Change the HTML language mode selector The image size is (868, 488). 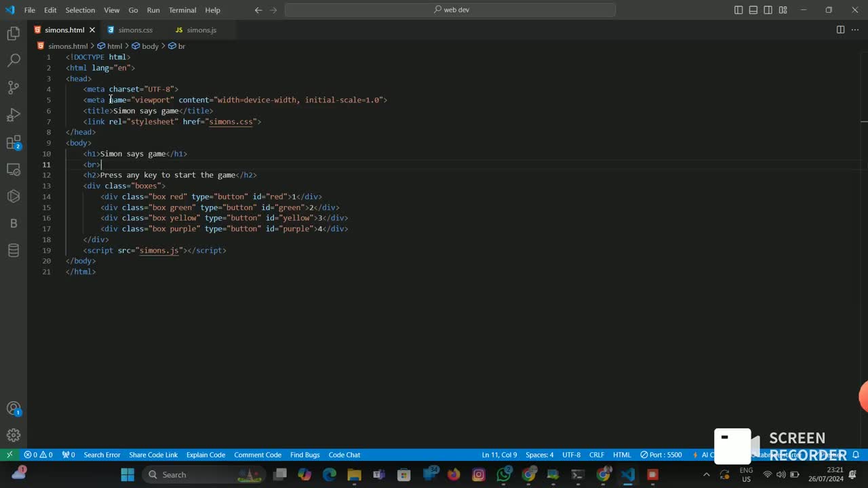pyautogui.click(x=621, y=455)
